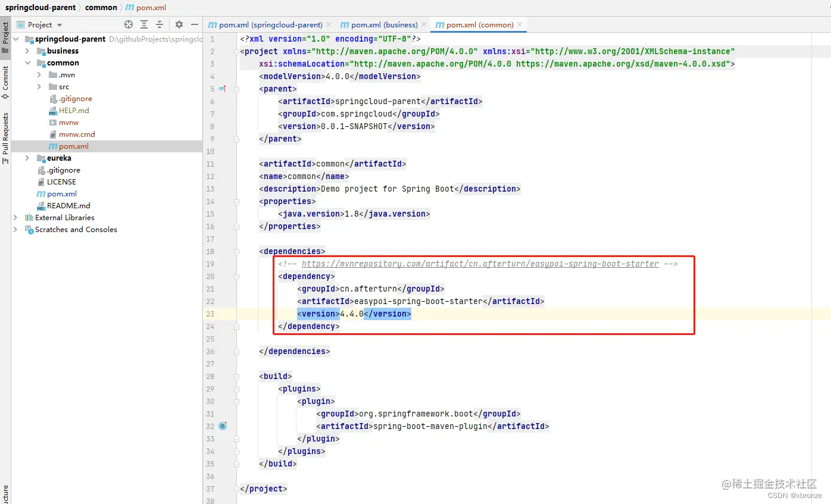The height and width of the screenshot is (504, 831).
Task: Click the Maven parent gutter icon on line 5
Action: point(223,89)
